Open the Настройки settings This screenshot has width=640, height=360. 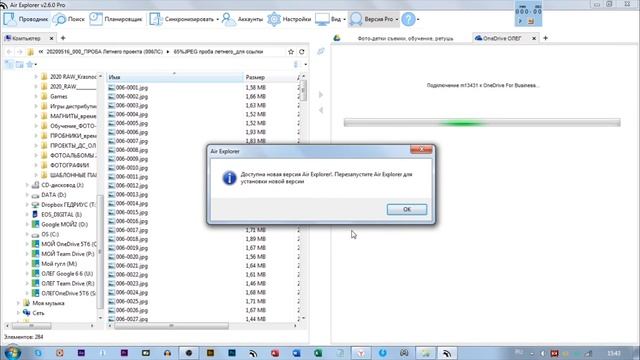289,19
